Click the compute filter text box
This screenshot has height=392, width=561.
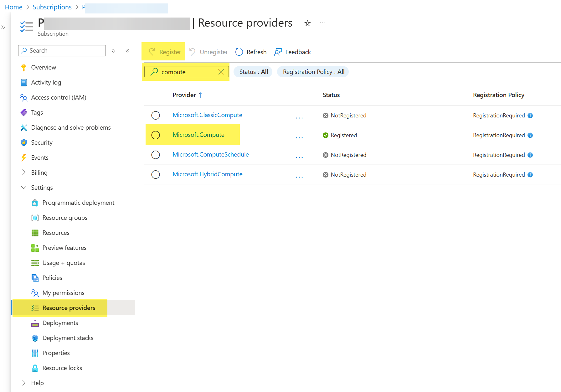[x=187, y=72]
